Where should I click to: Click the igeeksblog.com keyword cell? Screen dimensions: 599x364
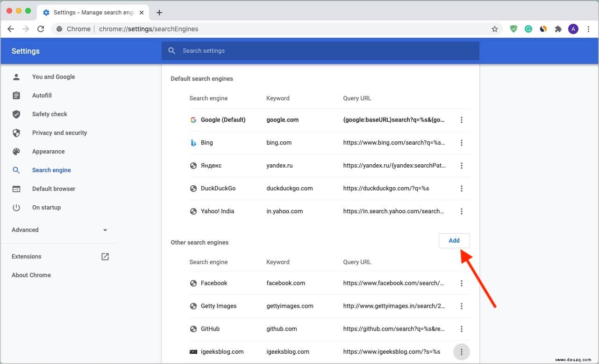point(288,352)
